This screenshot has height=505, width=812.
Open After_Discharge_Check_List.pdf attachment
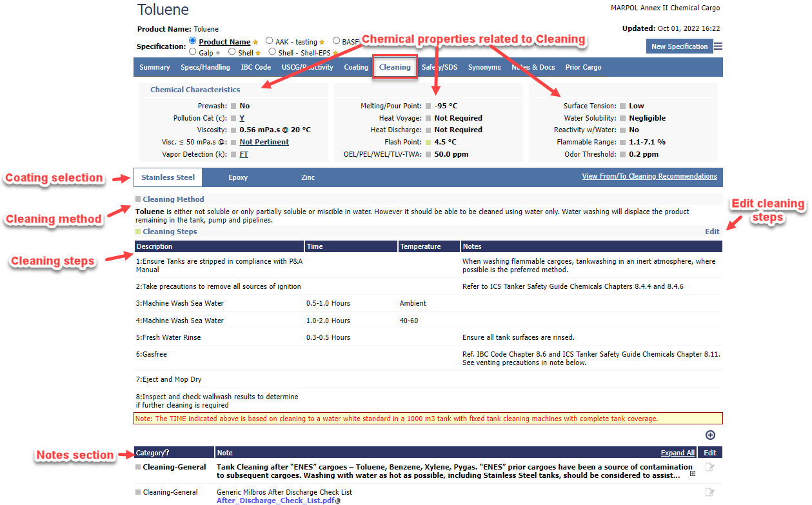275,500
